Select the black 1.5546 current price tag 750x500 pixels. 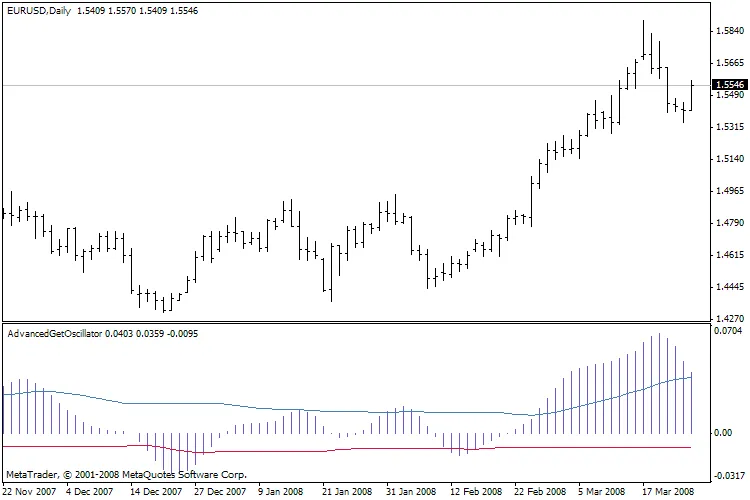pyautogui.click(x=727, y=86)
